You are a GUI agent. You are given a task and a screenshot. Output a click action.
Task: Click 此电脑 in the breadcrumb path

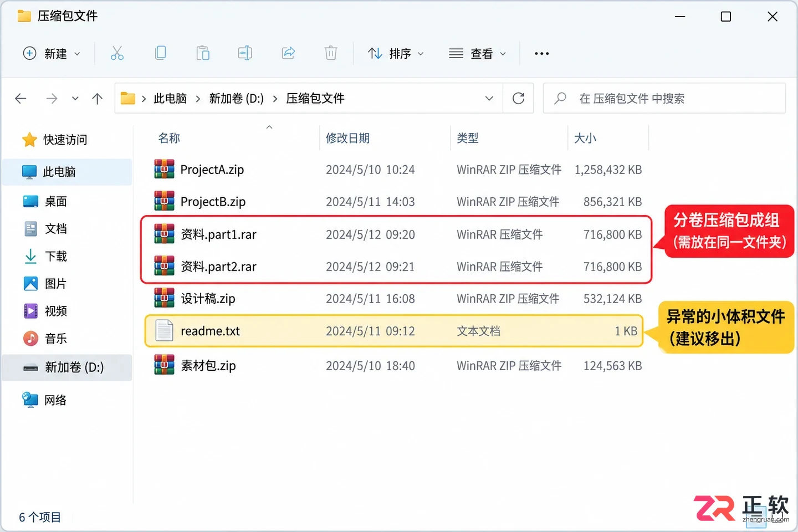point(170,99)
